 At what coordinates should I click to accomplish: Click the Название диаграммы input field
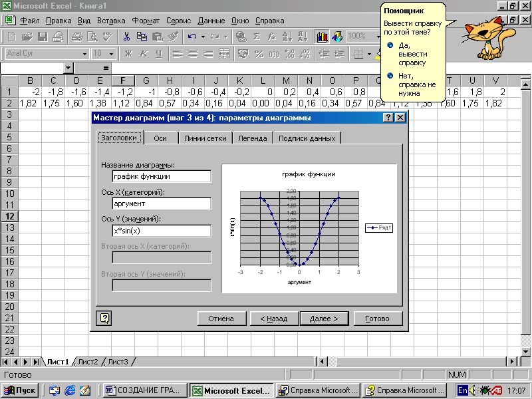[162, 176]
